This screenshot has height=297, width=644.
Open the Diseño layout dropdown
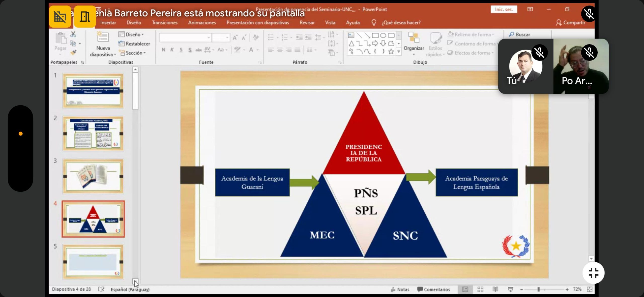tap(131, 34)
